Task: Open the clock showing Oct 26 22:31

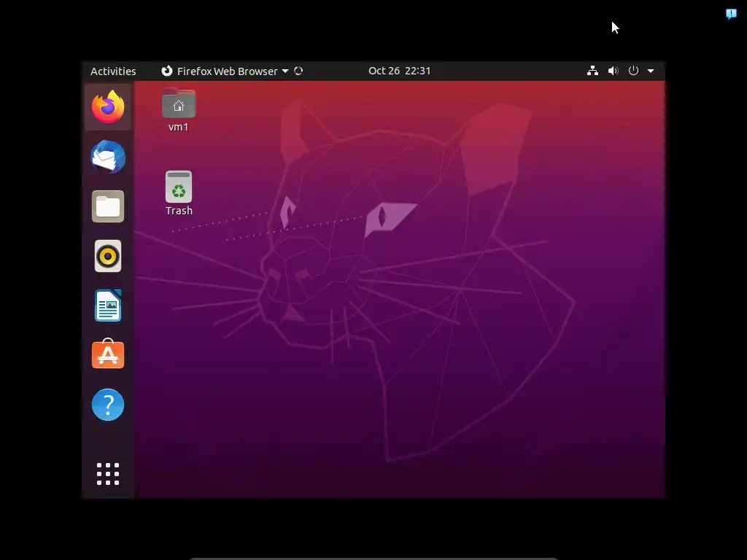Action: [399, 71]
